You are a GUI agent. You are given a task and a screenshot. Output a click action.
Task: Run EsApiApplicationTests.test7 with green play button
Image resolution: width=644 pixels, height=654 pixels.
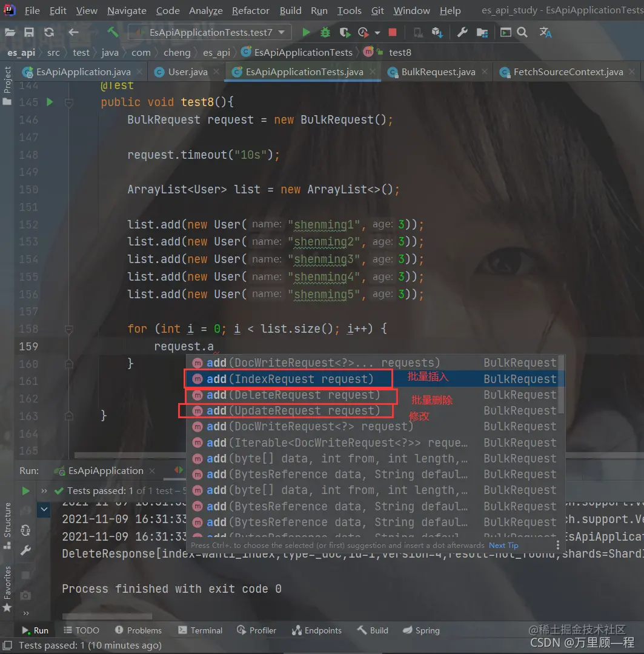point(306,32)
